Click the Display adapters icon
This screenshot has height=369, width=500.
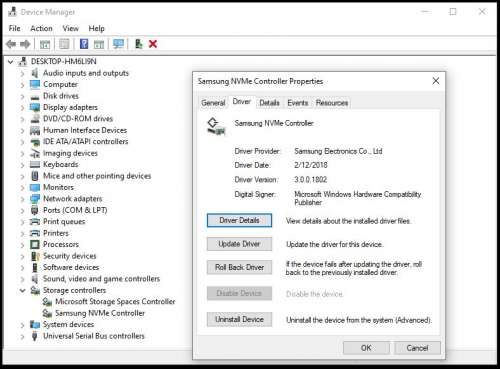pyautogui.click(x=35, y=107)
